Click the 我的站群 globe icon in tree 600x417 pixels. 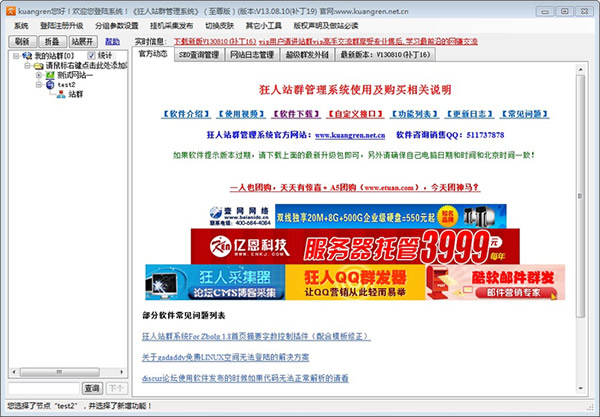coord(27,56)
